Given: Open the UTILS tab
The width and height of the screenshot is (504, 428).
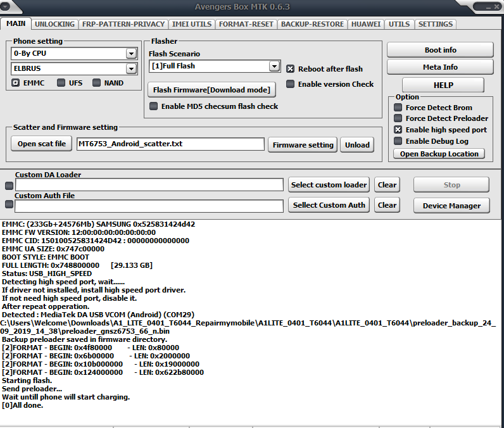Looking at the screenshot, I should coord(400,24).
